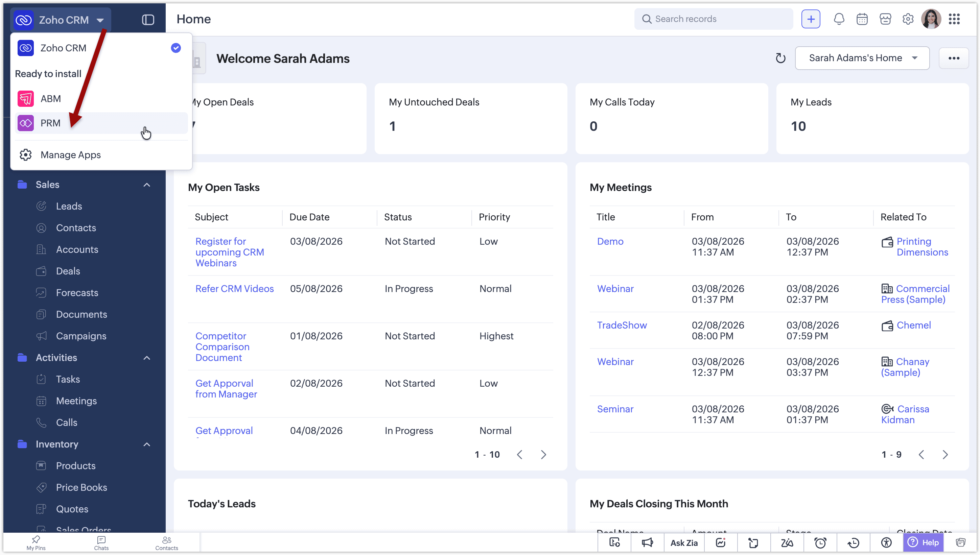Collapse the Activities folder chevron
This screenshot has height=555, width=980.
pyautogui.click(x=147, y=358)
